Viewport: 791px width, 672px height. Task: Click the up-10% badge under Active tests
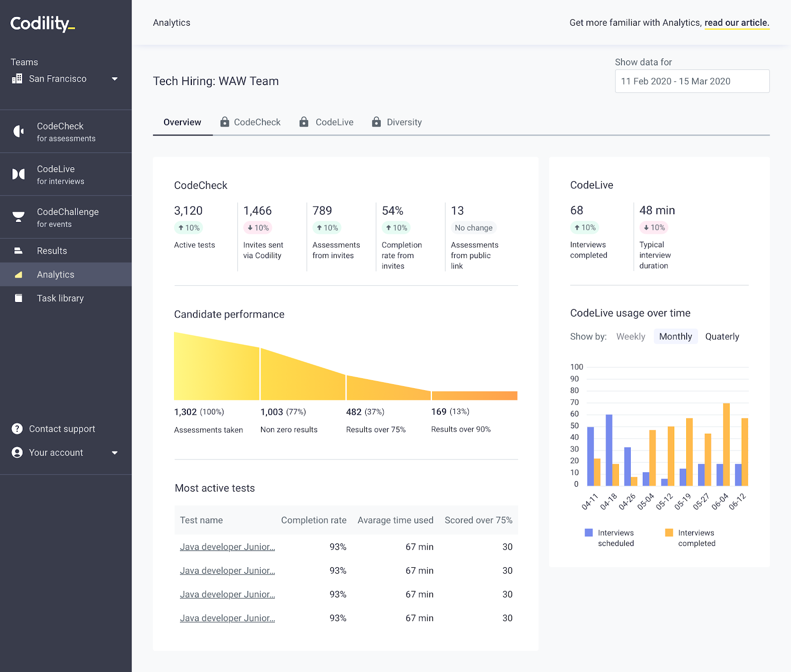188,227
